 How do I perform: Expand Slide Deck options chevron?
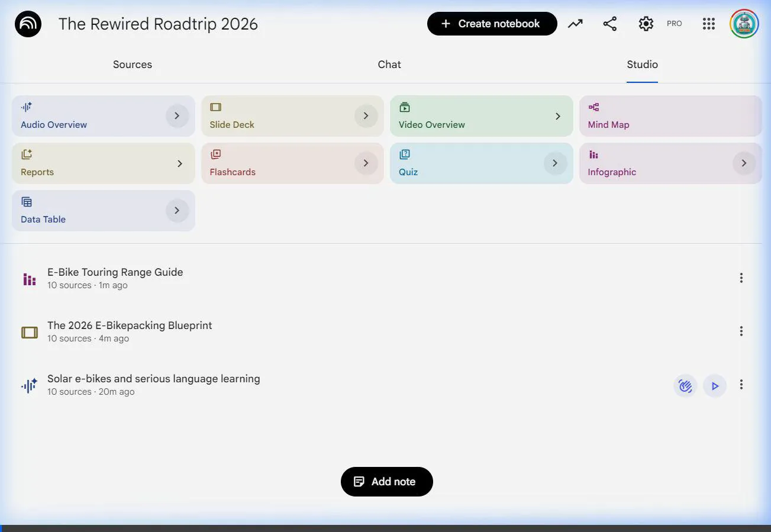(366, 116)
